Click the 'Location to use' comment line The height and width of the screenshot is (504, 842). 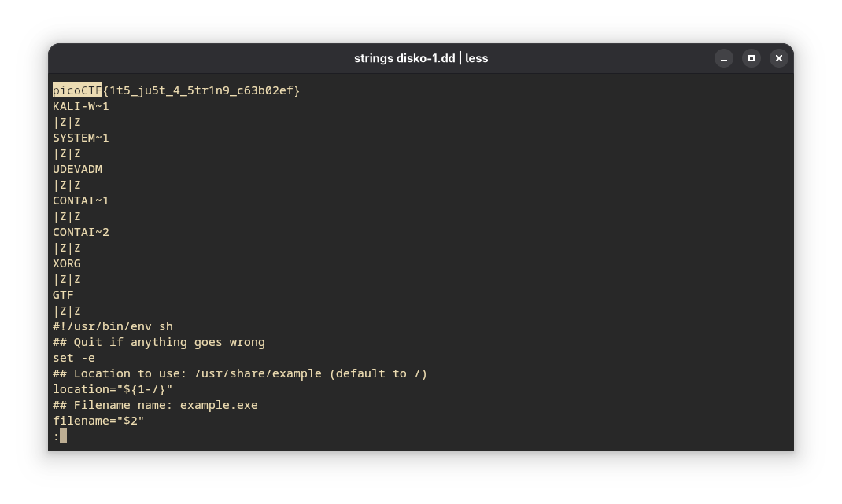(240, 373)
